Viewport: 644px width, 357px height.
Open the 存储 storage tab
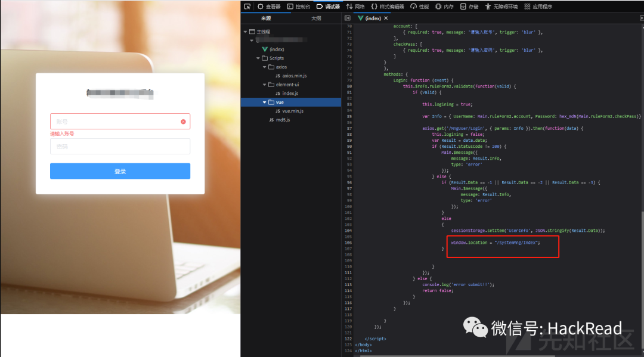pos(469,6)
